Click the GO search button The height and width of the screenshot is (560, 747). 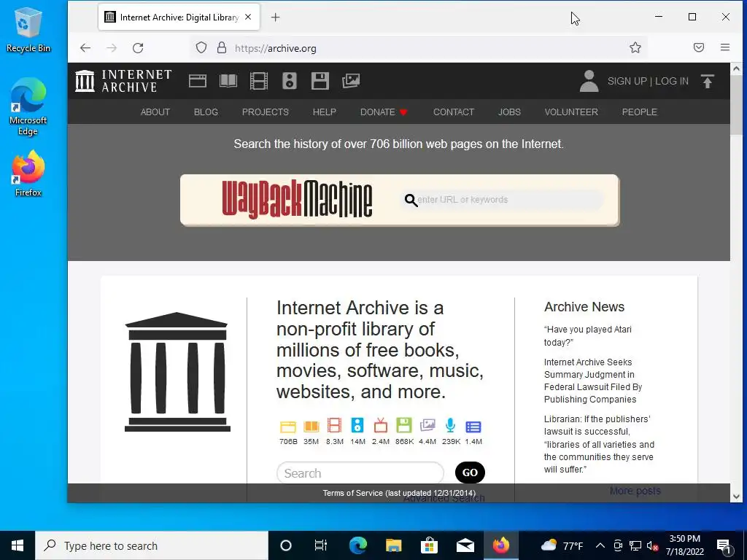(x=470, y=472)
